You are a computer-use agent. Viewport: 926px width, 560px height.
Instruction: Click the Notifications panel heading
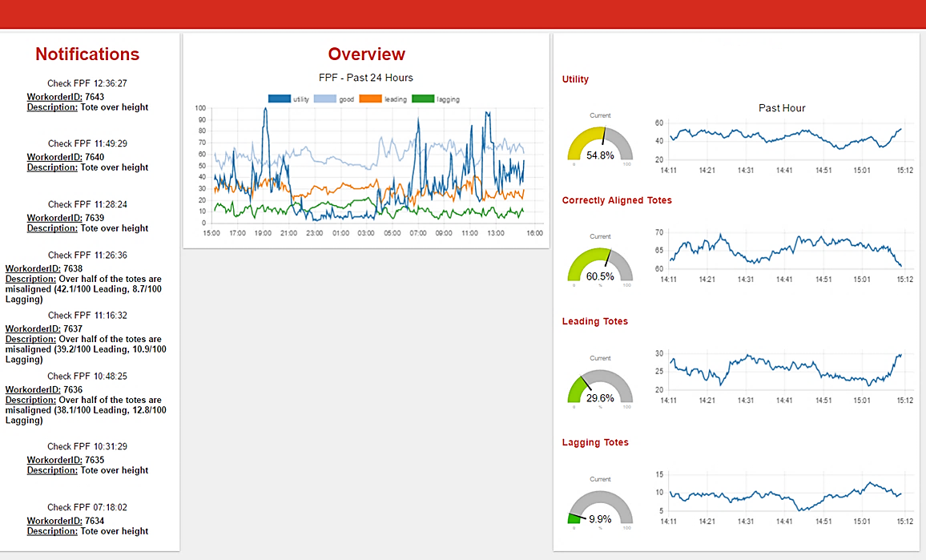pyautogui.click(x=87, y=54)
